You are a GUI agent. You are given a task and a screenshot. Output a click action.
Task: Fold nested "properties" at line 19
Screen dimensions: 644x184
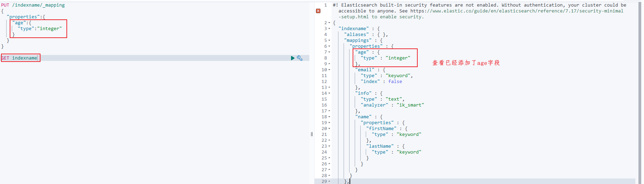(x=329, y=123)
